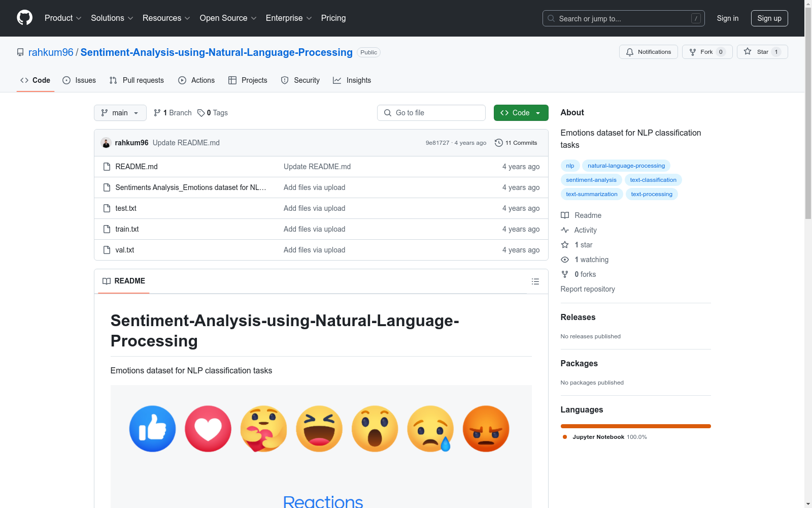Viewport: 812px width, 508px height.
Task: Select the Code repository tab
Action: pyautogui.click(x=35, y=80)
